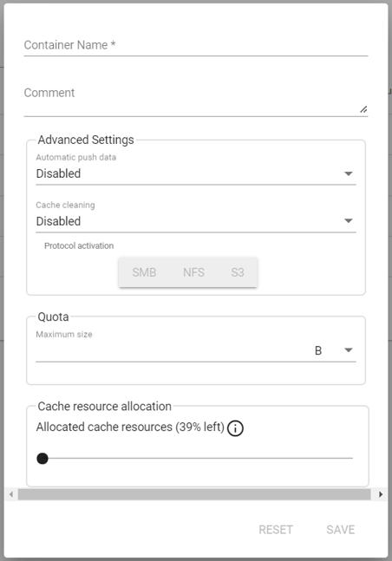Click the Comment field resize handle icon
Viewport: 392px width, 561px height.
(363, 109)
